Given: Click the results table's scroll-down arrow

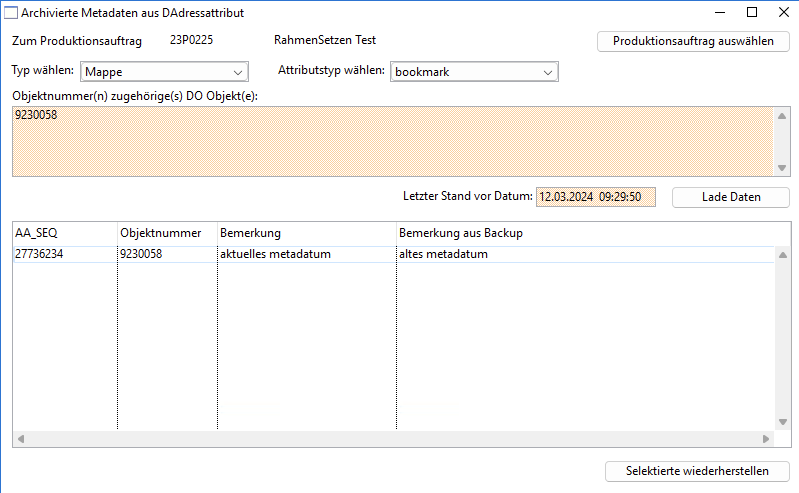Looking at the screenshot, I should coord(782,423).
